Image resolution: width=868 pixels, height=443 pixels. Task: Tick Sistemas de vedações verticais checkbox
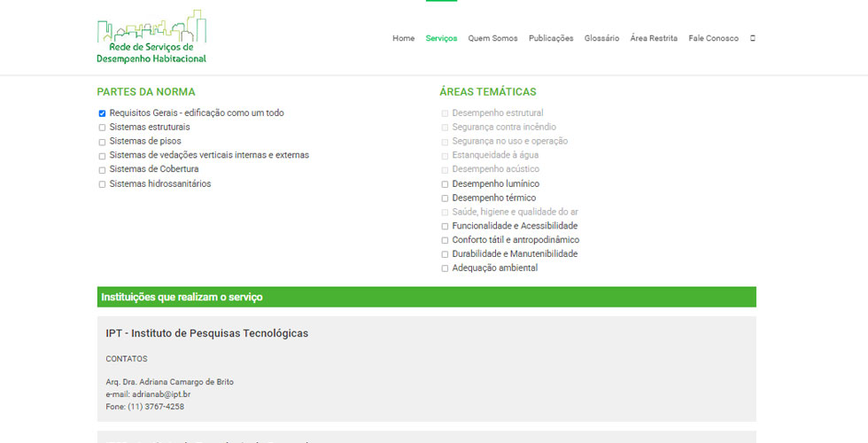click(x=102, y=156)
